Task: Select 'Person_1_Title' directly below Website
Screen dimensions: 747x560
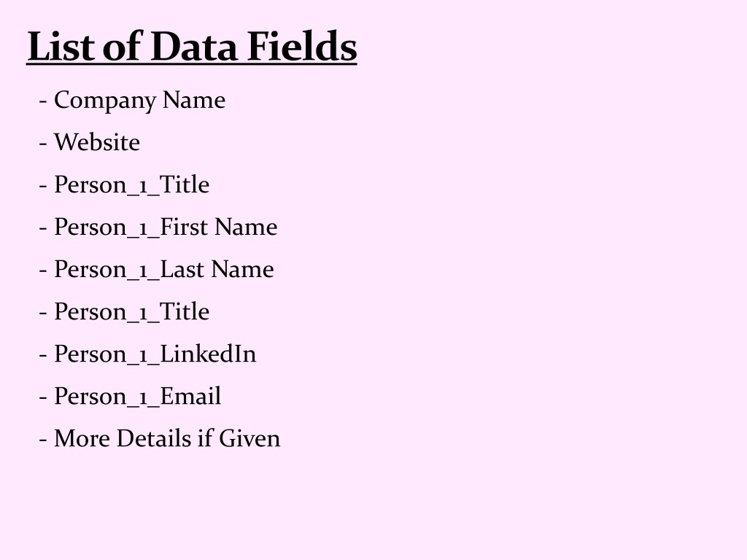Action: tap(124, 184)
